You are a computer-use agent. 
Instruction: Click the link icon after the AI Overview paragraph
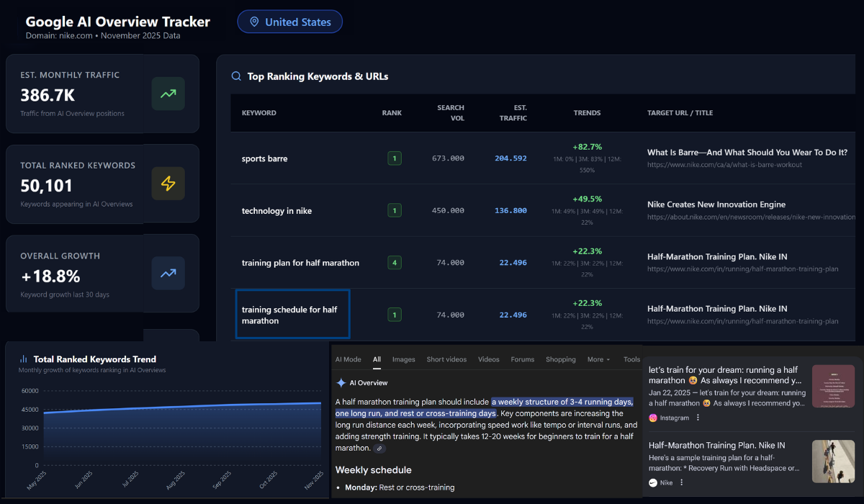pos(379,449)
